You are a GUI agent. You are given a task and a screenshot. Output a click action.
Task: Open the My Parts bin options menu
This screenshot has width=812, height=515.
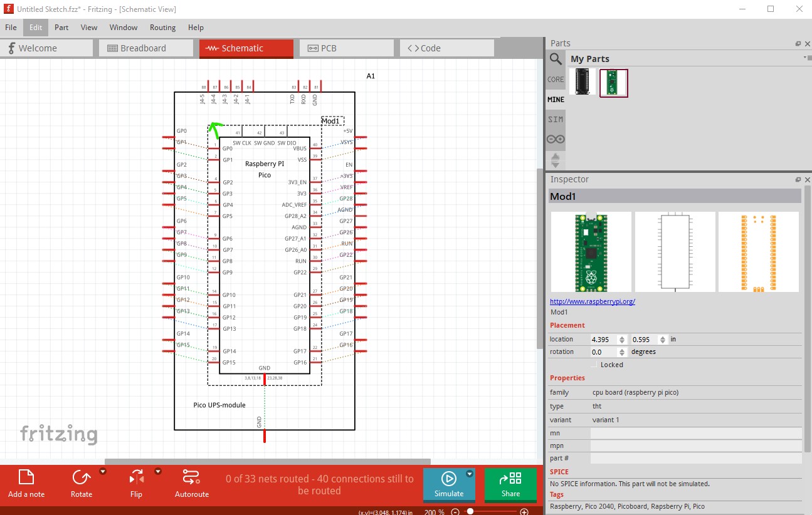click(807, 58)
